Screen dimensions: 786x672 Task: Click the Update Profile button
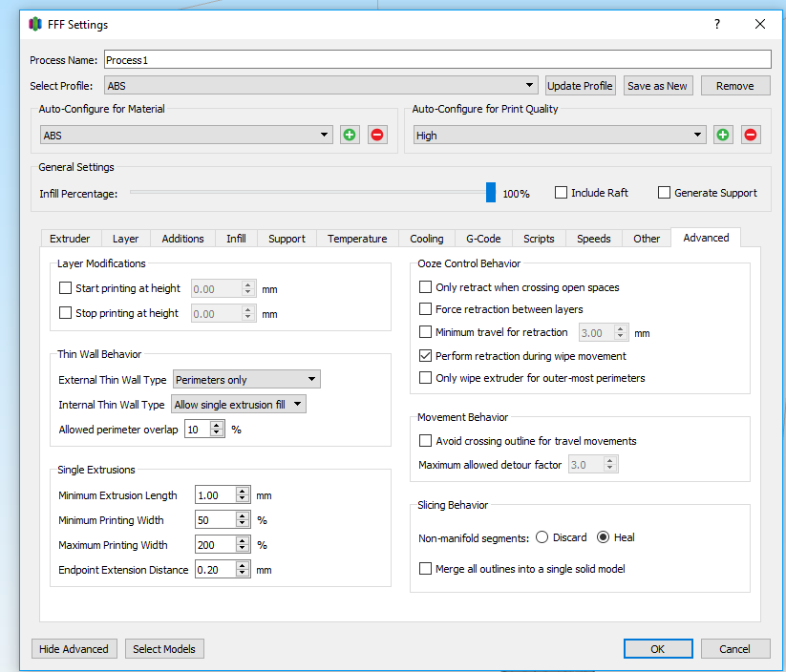pyautogui.click(x=580, y=86)
